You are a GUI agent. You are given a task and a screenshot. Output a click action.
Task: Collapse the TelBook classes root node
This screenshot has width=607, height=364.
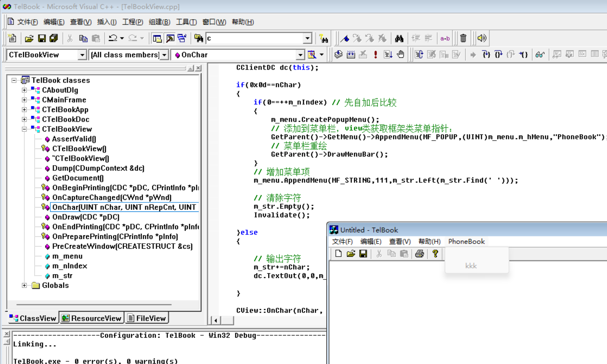14,80
